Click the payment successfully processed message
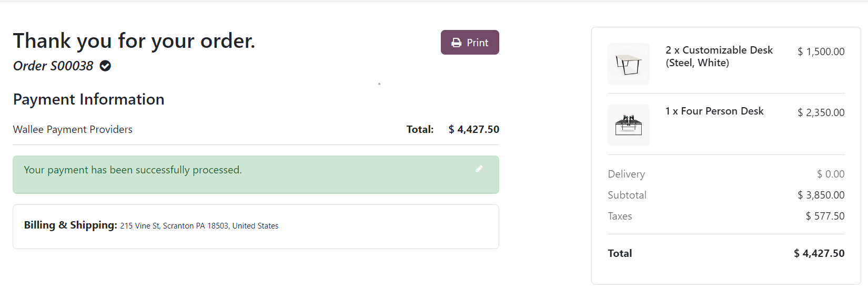Viewport: 868px width, 290px height. (x=133, y=170)
